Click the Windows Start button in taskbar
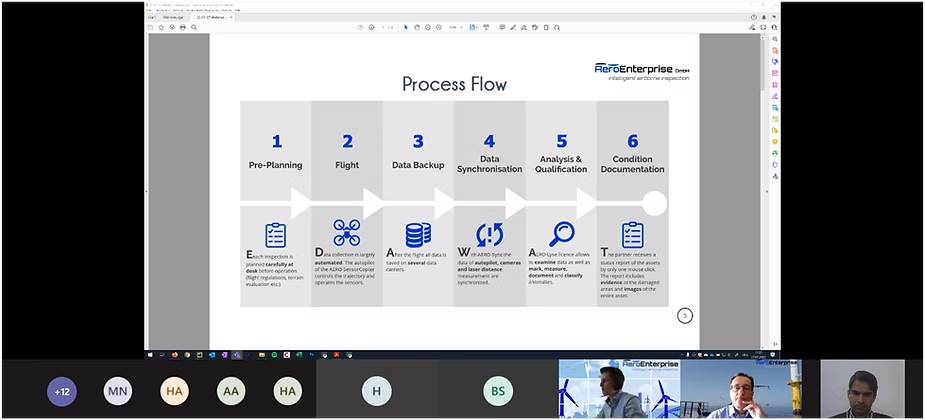Viewport: 925px width, 420px height. 152,354
